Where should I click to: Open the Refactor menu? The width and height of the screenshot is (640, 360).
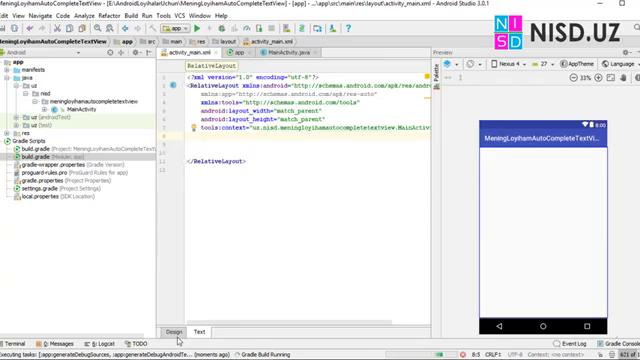(109, 16)
